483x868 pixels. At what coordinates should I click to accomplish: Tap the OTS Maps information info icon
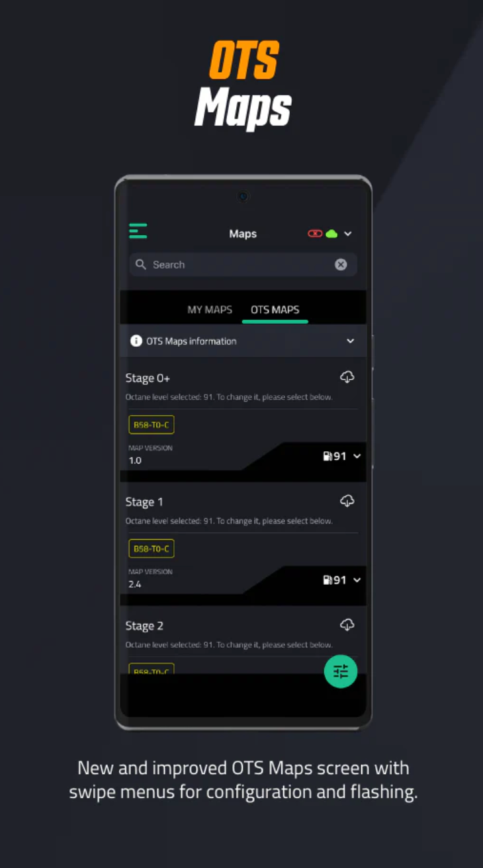click(136, 341)
